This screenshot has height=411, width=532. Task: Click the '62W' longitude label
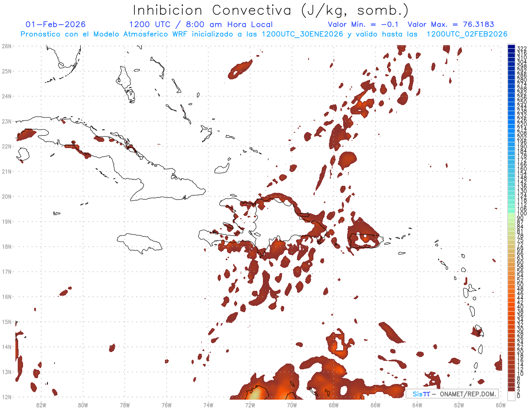(459, 404)
